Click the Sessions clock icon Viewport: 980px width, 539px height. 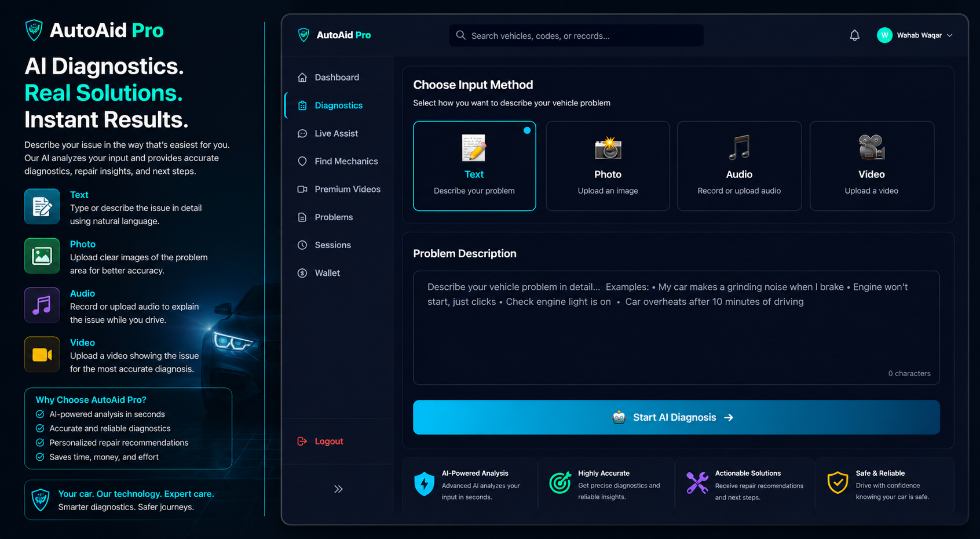click(x=302, y=245)
